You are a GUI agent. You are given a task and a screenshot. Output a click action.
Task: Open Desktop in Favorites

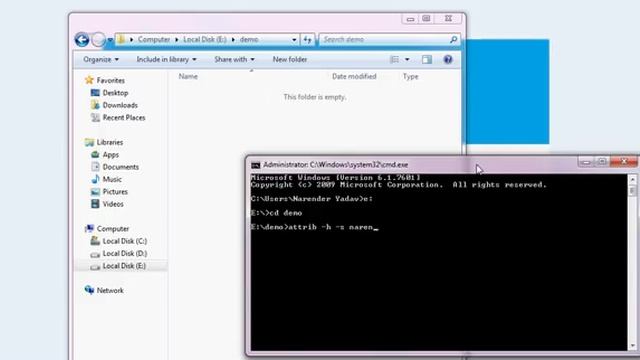[115, 93]
